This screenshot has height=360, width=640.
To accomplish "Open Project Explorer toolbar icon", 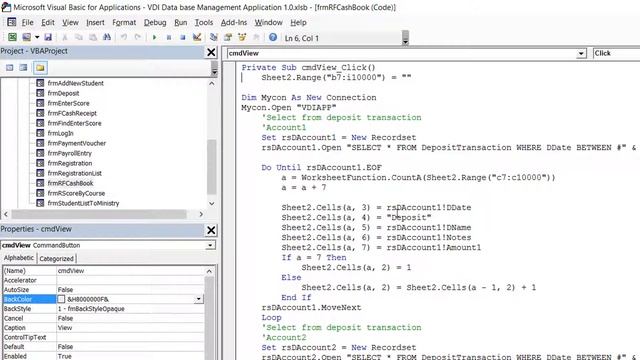I will tap(213, 38).
